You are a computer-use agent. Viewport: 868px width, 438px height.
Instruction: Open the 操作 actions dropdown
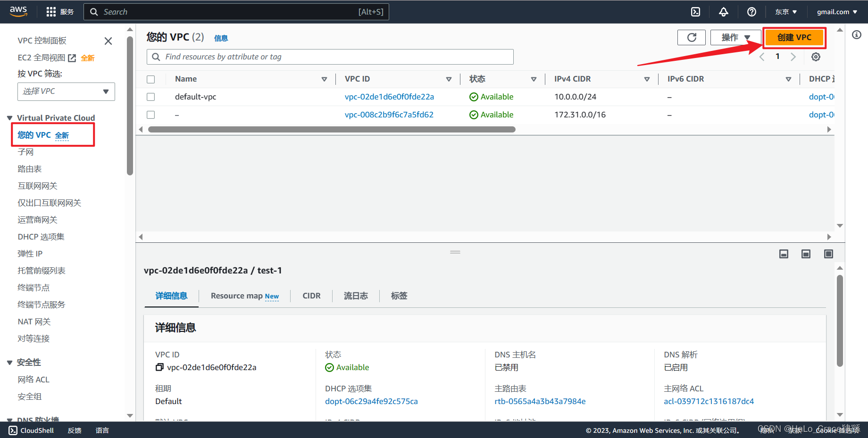735,38
